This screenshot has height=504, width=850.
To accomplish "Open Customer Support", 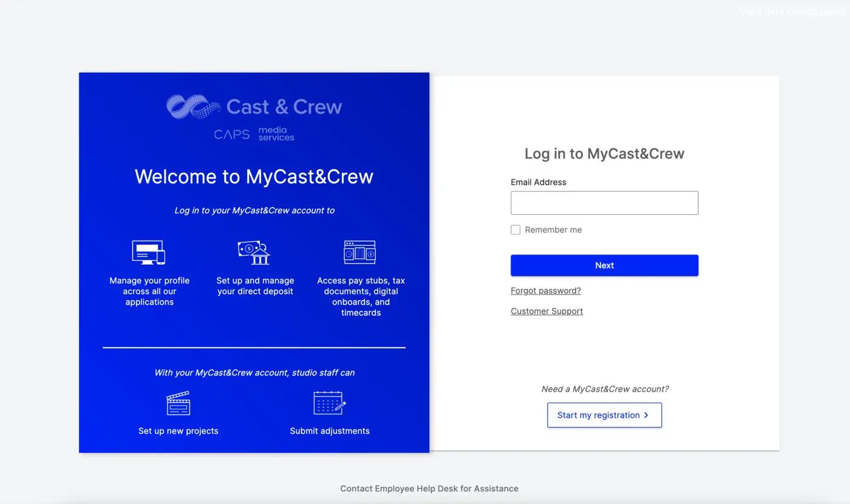I will [546, 311].
